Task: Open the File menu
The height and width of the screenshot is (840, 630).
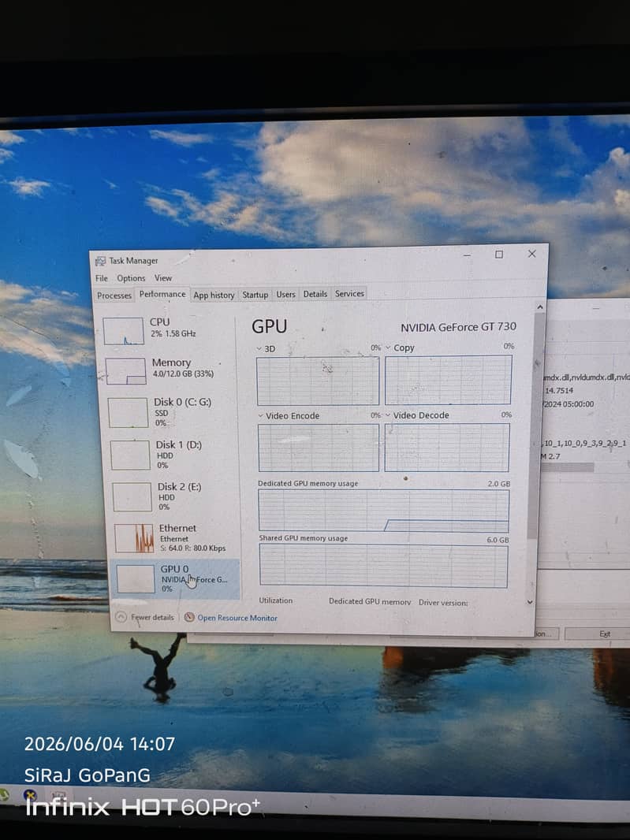Action: (102, 278)
